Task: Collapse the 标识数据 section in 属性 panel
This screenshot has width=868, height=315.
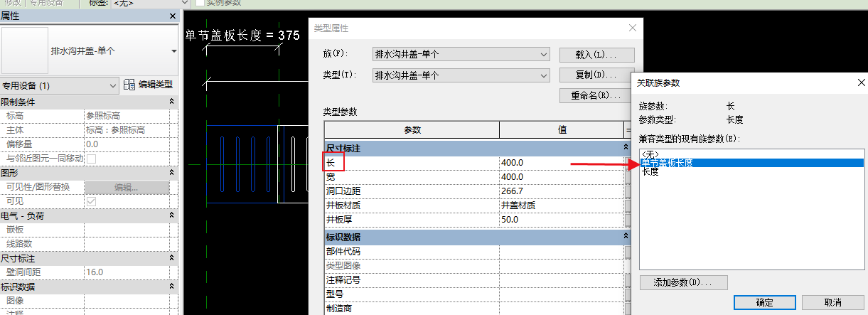Action: [172, 287]
